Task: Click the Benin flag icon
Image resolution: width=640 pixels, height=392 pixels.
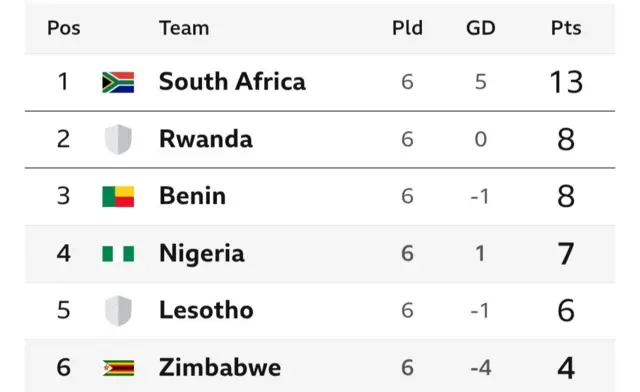Action: click(x=118, y=196)
